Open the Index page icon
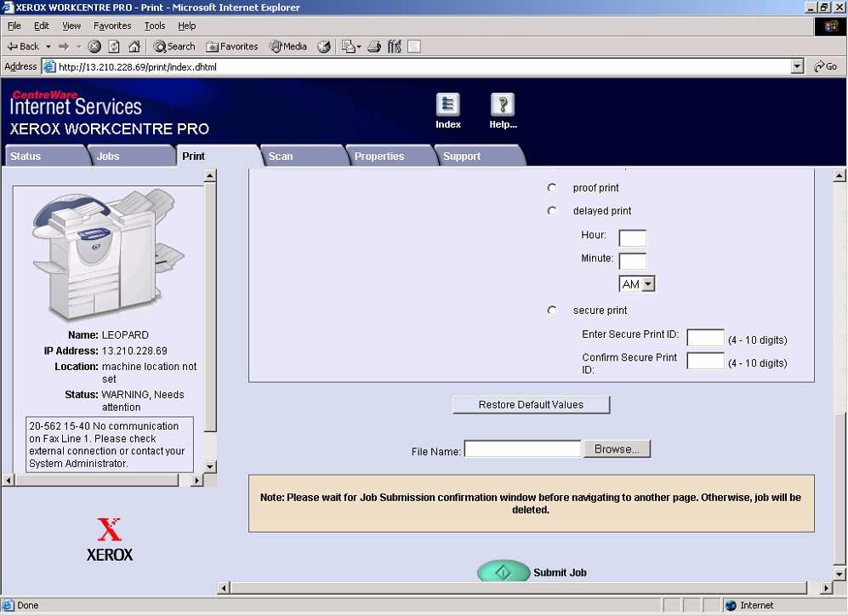Image resolution: width=848 pixels, height=616 pixels. (x=447, y=105)
